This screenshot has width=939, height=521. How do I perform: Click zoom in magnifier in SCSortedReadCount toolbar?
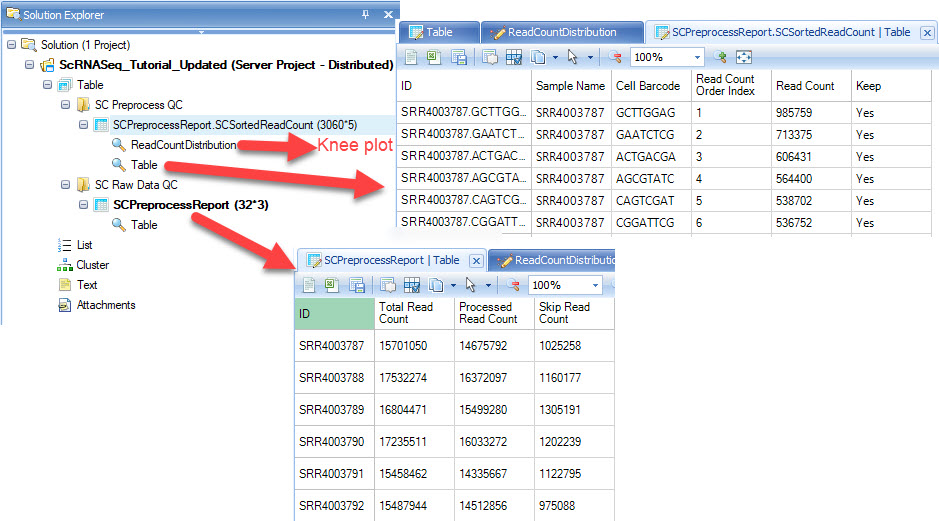click(719, 57)
